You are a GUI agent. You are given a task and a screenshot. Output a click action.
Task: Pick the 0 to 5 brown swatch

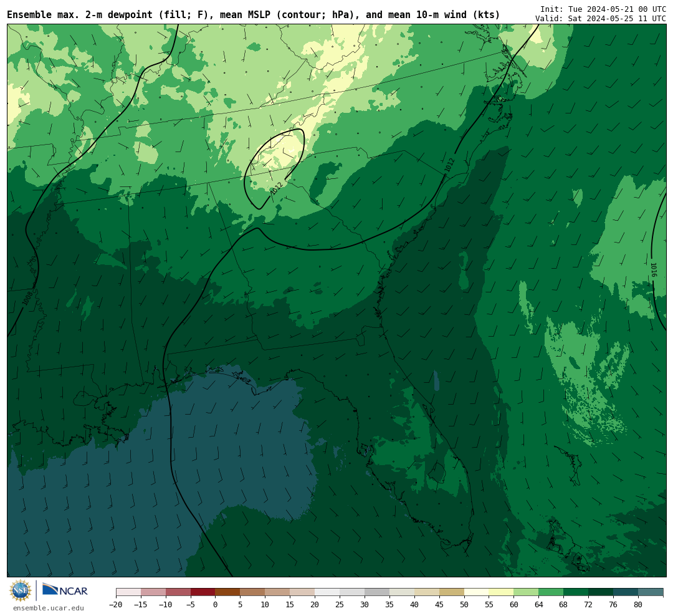[x=228, y=592]
